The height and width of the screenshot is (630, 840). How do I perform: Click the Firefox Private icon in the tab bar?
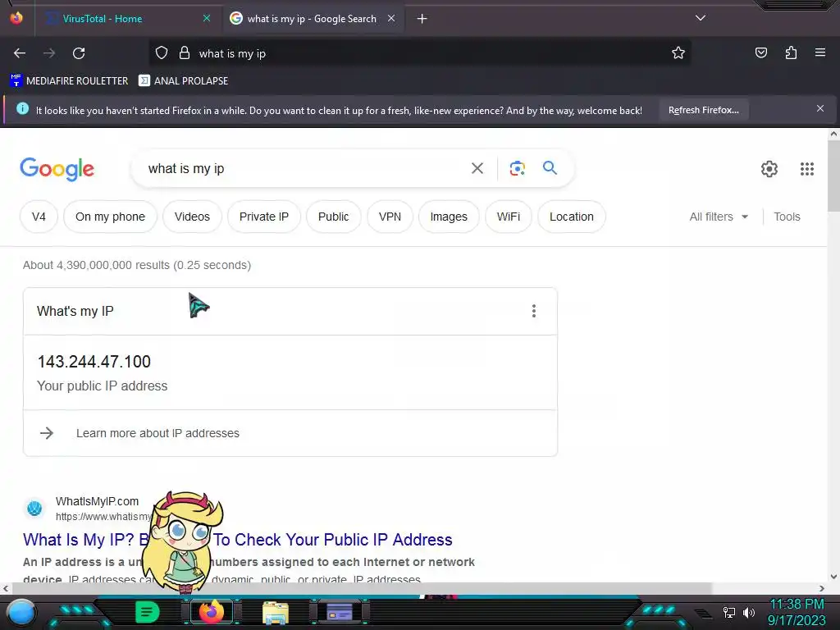point(16,18)
